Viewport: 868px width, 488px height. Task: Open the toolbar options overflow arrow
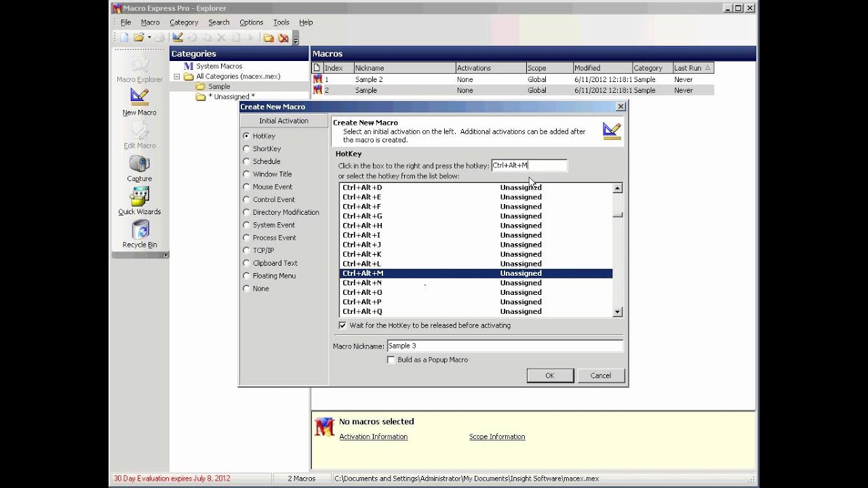[296, 40]
